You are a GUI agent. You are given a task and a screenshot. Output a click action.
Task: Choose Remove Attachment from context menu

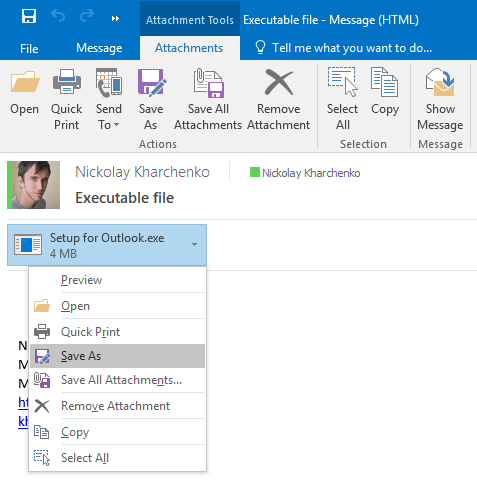point(117,406)
